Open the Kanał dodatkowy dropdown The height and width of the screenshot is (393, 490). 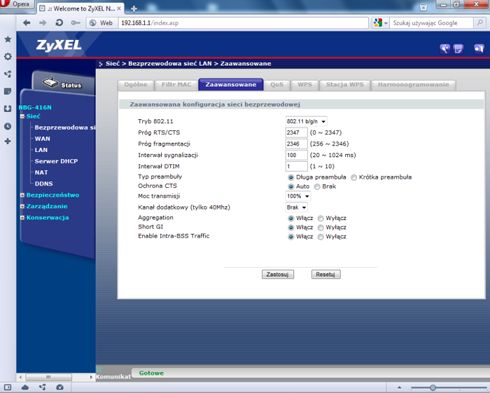296,207
